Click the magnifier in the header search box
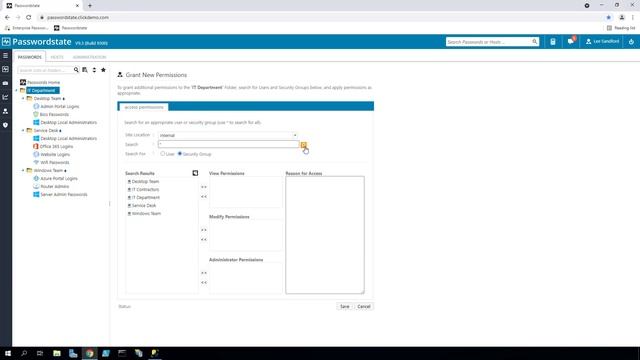The width and height of the screenshot is (640, 360). (x=534, y=42)
